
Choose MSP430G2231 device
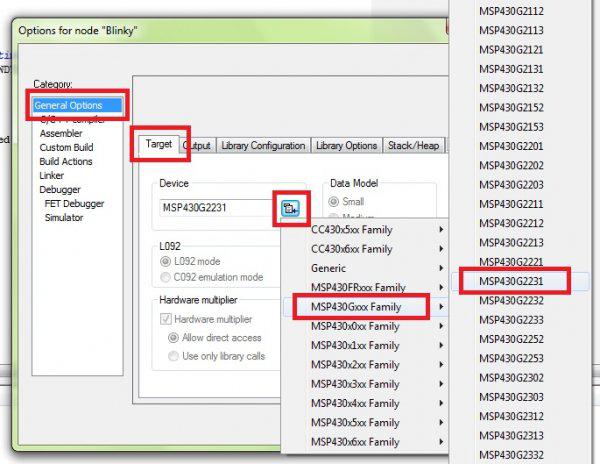click(520, 281)
